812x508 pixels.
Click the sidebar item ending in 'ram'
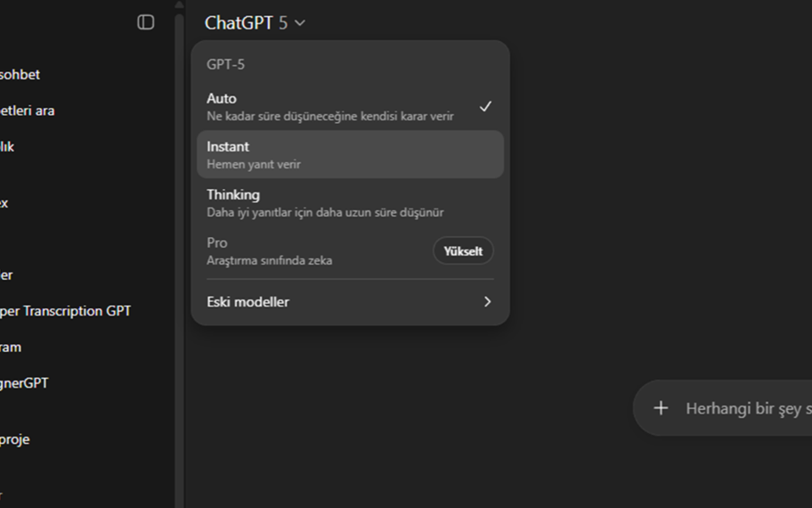11,348
